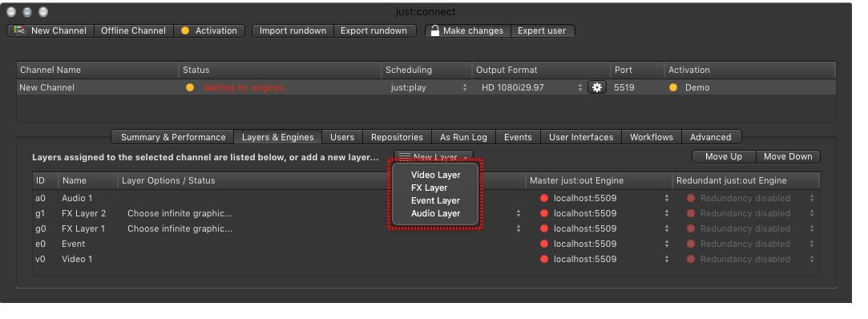Open the As Run Log tab
The width and height of the screenshot is (868, 319).
click(463, 137)
